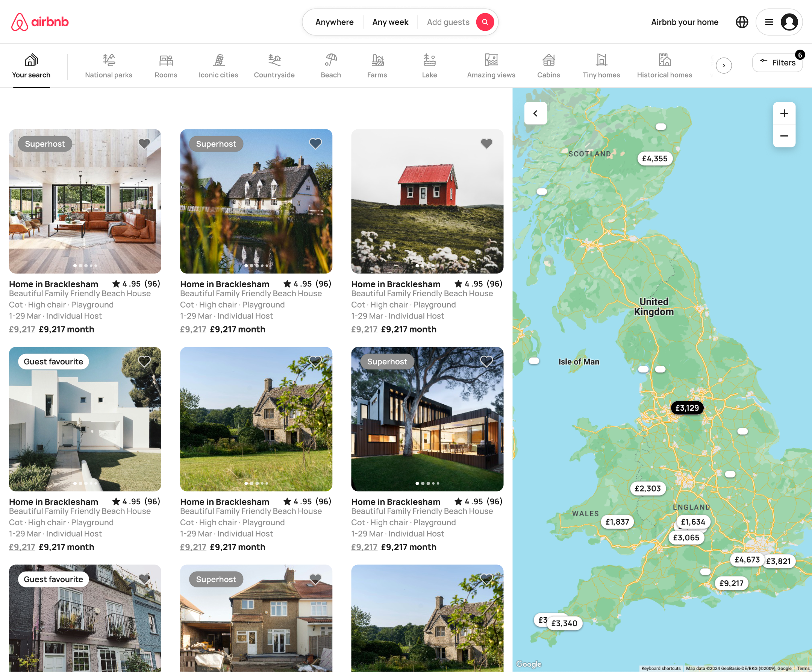Click the Airbnb logo
The height and width of the screenshot is (672, 812).
point(40,22)
